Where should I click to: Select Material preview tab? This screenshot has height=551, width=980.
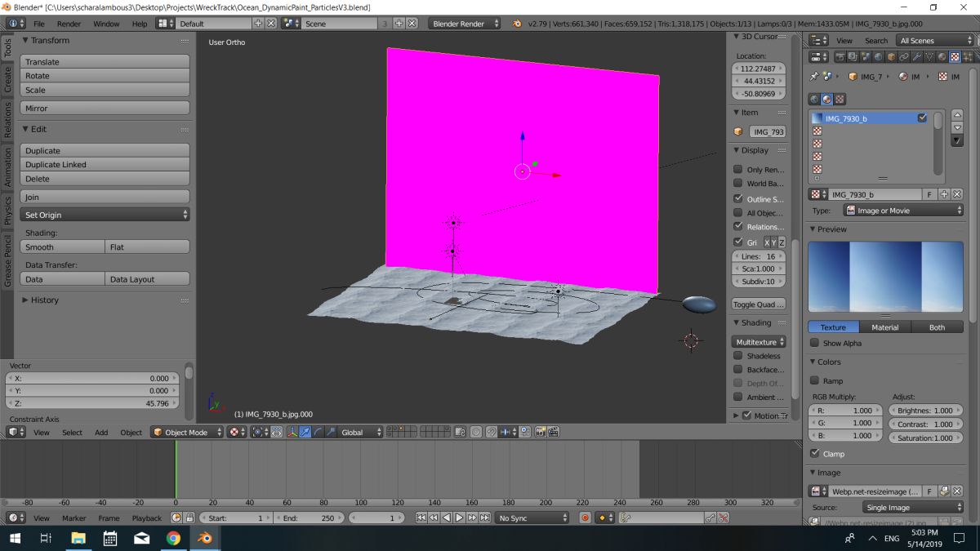[x=884, y=327]
